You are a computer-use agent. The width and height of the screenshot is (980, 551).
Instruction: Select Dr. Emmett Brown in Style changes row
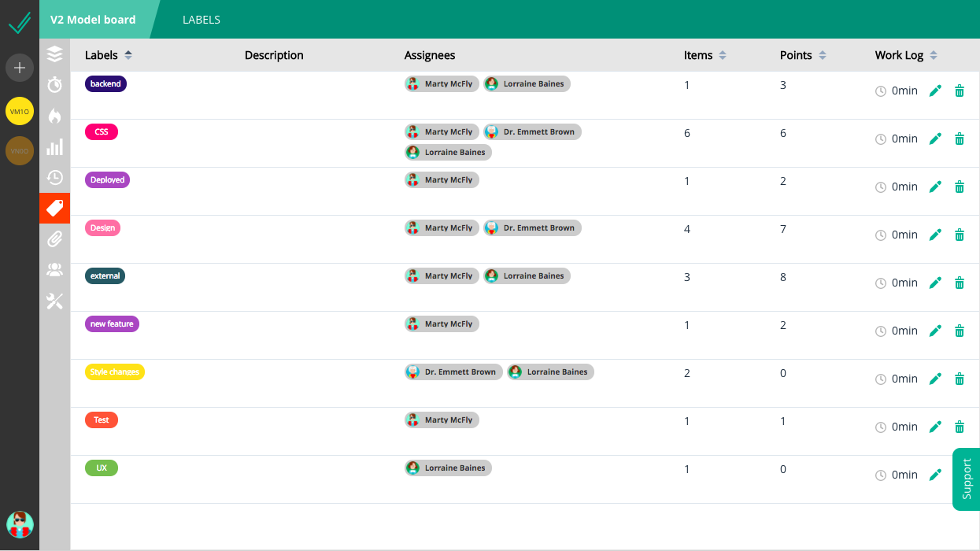(453, 372)
